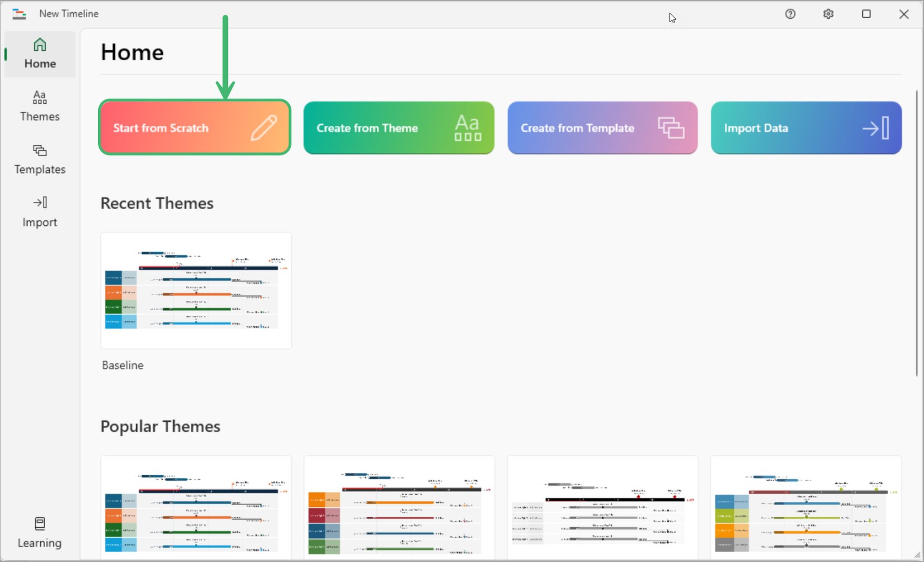This screenshot has width=924, height=562.
Task: Open the Learning resources
Action: pyautogui.click(x=39, y=532)
